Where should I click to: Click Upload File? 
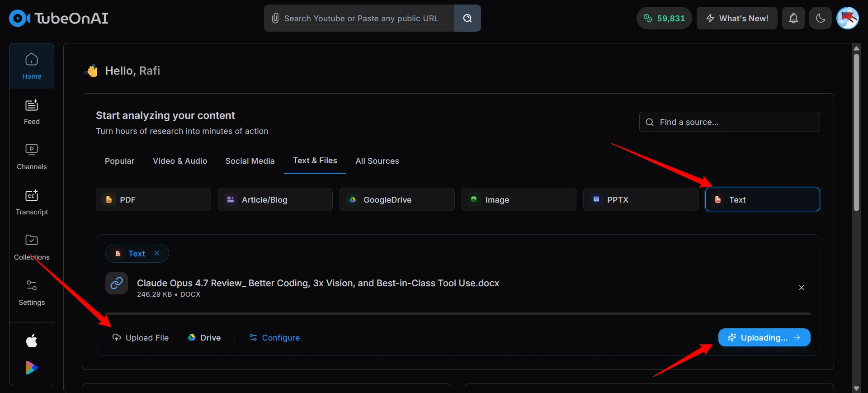point(140,338)
